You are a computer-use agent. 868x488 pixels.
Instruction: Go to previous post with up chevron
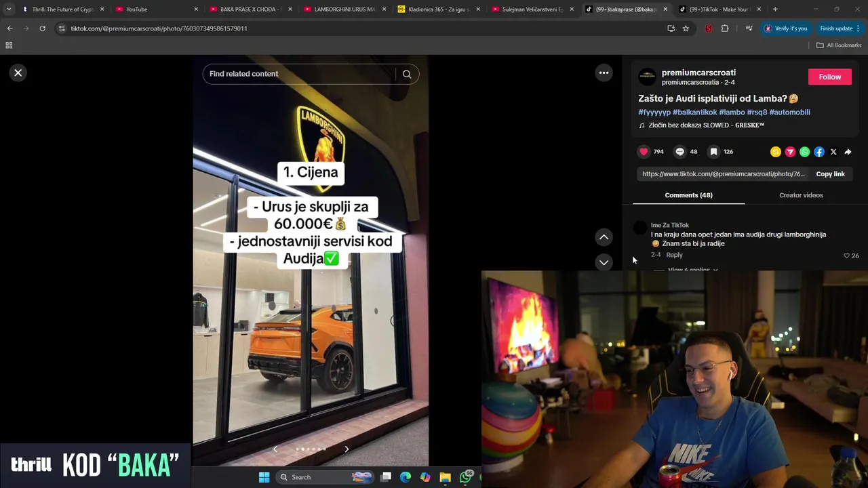pos(604,237)
